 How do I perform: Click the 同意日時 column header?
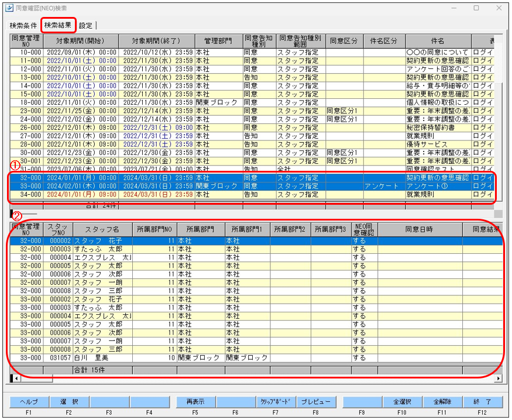(x=420, y=230)
